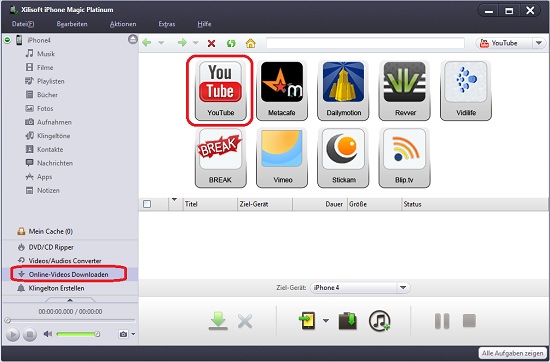This screenshot has height=362, width=550.
Task: Click the stop tasks button
Action: (x=469, y=321)
